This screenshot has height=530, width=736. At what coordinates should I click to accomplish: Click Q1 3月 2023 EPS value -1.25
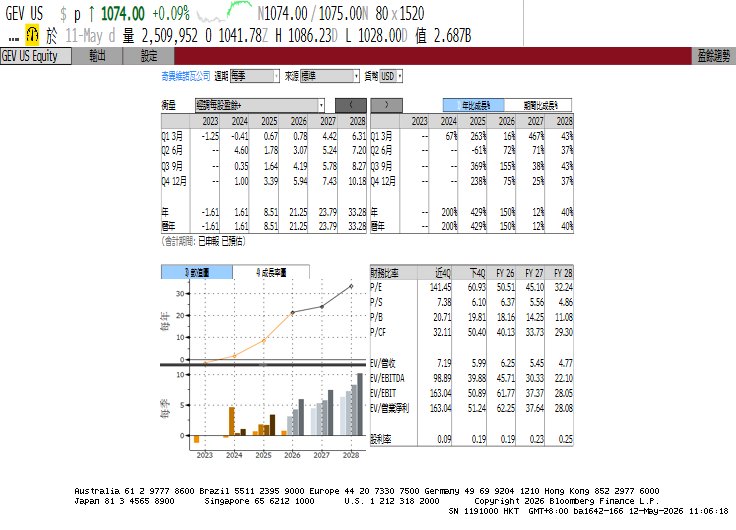coord(210,136)
